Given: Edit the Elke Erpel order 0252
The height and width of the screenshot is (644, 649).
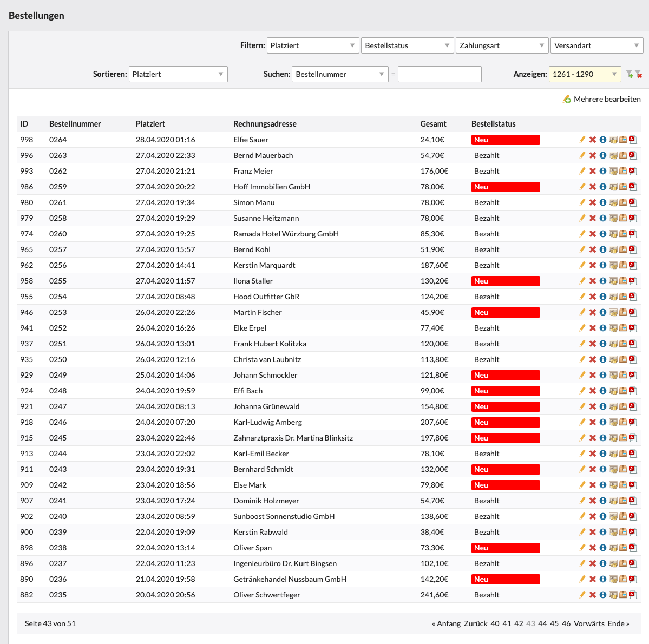Looking at the screenshot, I should click(582, 328).
